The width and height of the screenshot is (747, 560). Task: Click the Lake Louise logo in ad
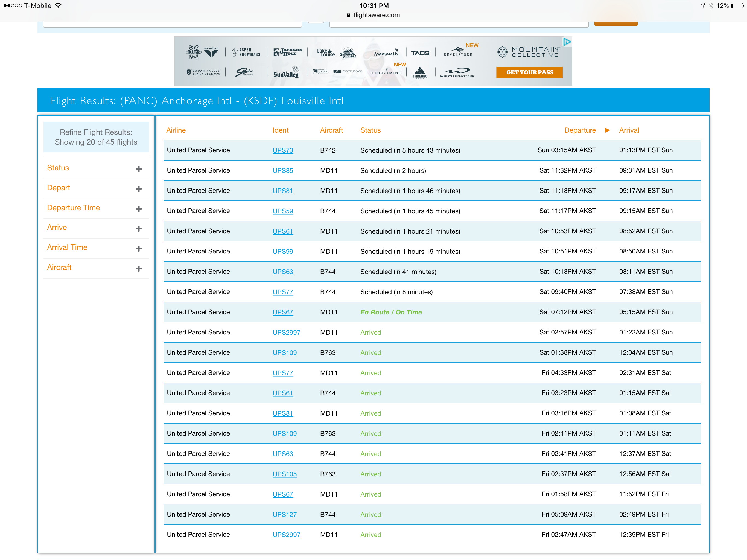point(326,52)
